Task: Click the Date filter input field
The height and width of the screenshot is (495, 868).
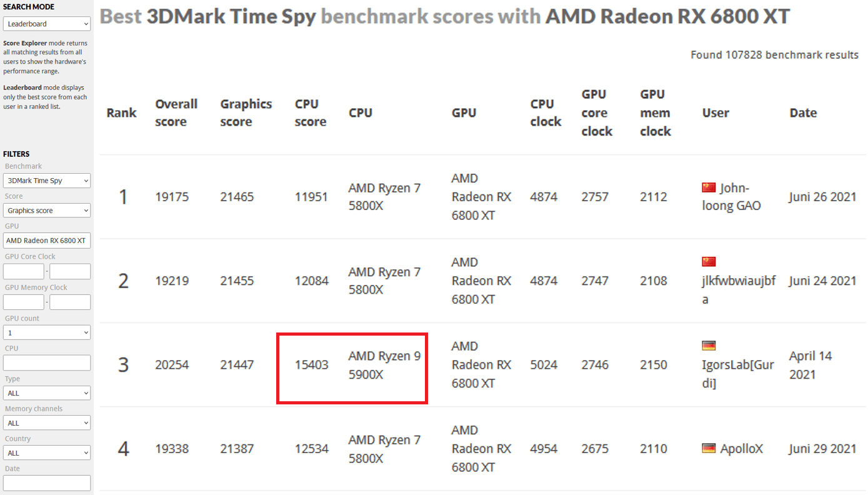Action: click(47, 483)
